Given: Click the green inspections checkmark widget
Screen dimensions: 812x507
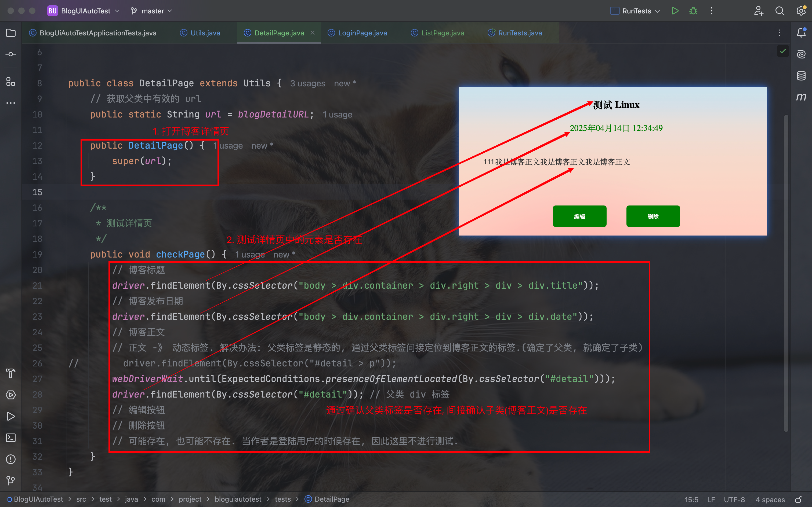Looking at the screenshot, I should (783, 51).
